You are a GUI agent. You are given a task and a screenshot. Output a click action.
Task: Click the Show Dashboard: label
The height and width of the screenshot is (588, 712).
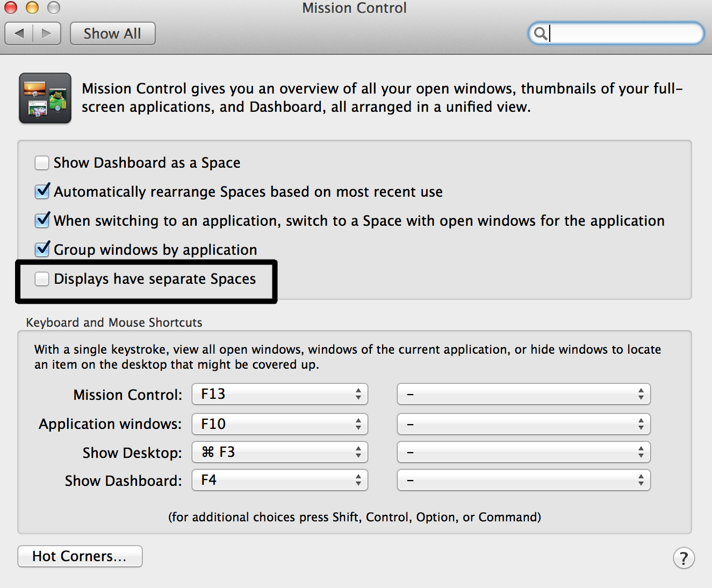tap(124, 481)
